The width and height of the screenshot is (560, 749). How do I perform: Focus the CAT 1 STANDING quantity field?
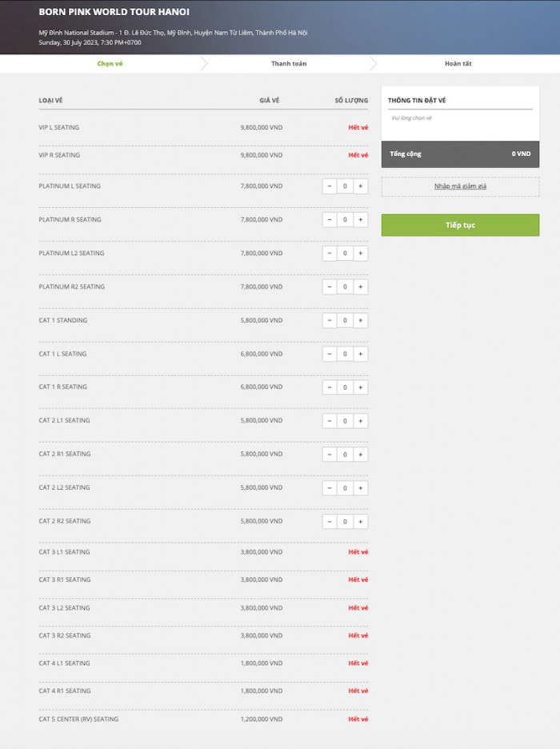point(345,320)
